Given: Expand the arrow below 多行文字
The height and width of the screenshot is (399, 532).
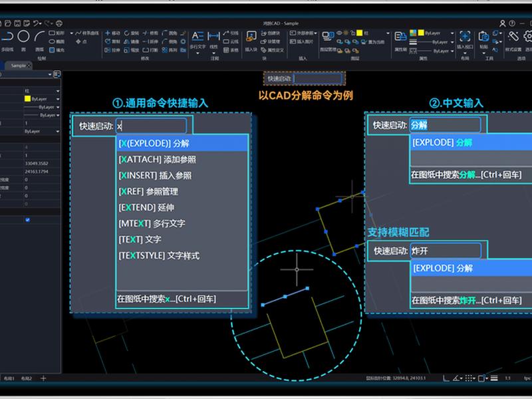Looking at the screenshot, I should coord(198,53).
